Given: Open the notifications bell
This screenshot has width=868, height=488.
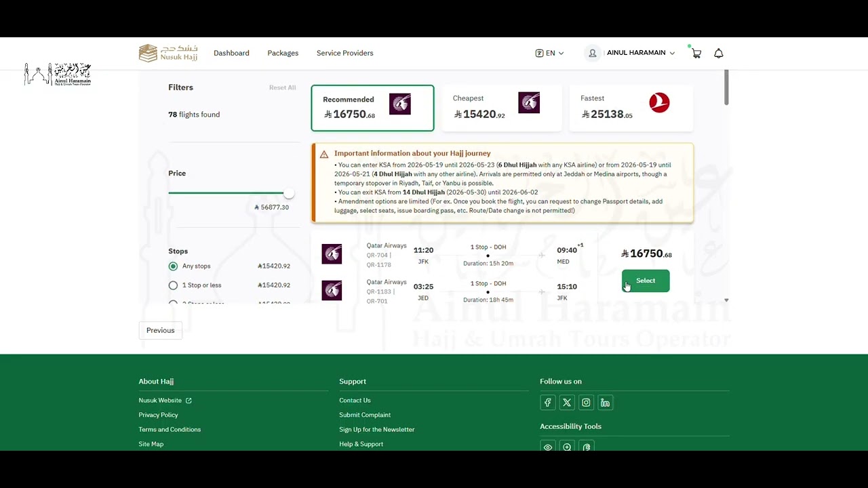Looking at the screenshot, I should click(719, 53).
